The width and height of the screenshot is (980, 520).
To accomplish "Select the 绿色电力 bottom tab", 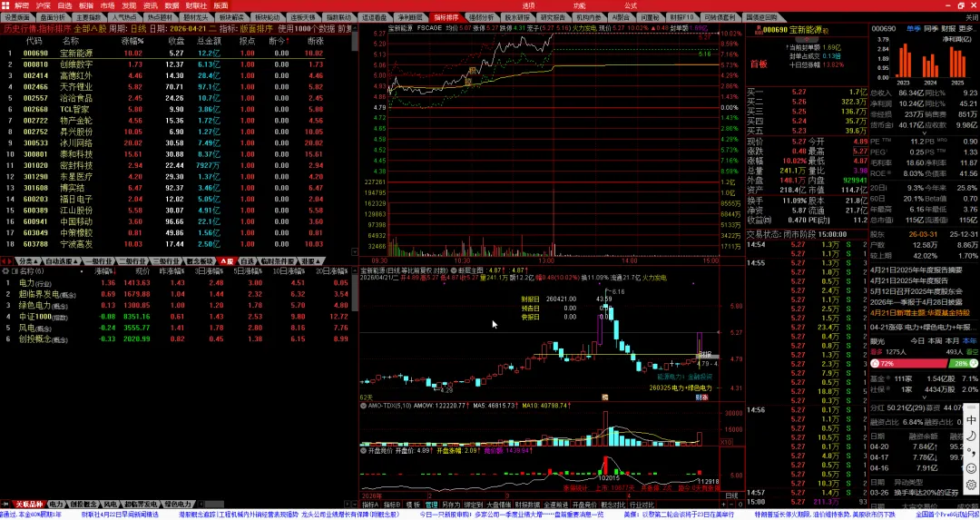I will (178, 505).
